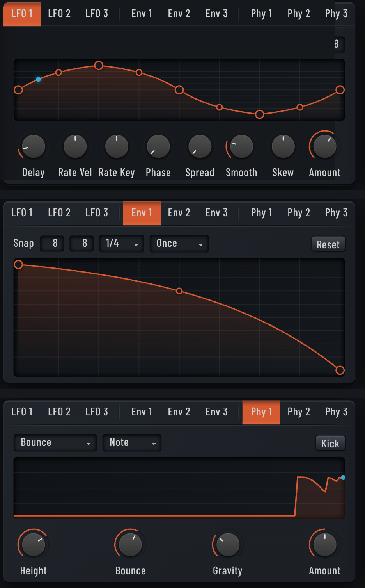Click the envelope start node
The width and height of the screenshot is (365, 588).
[18, 265]
